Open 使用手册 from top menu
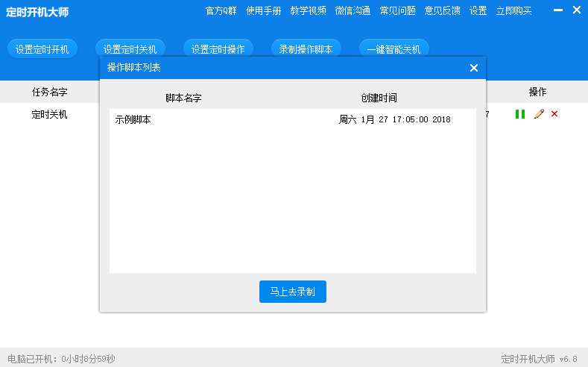This screenshot has height=367, width=588. click(264, 10)
